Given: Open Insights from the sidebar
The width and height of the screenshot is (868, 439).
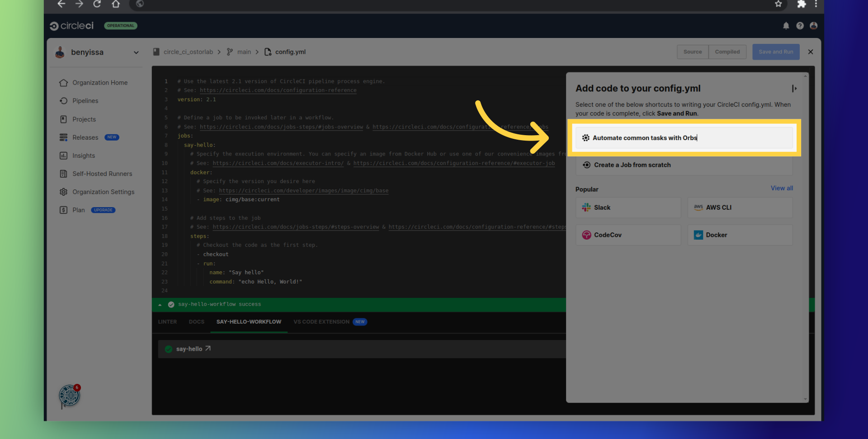Looking at the screenshot, I should [x=84, y=156].
